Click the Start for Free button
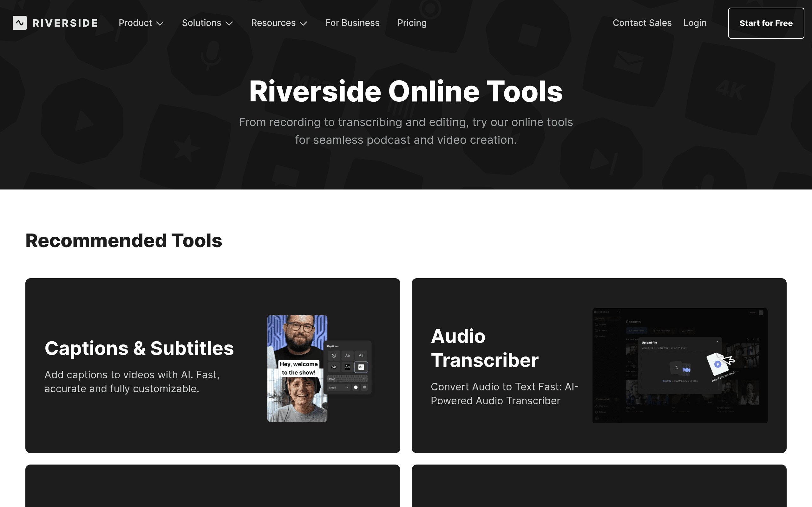Image resolution: width=812 pixels, height=507 pixels. pyautogui.click(x=766, y=23)
